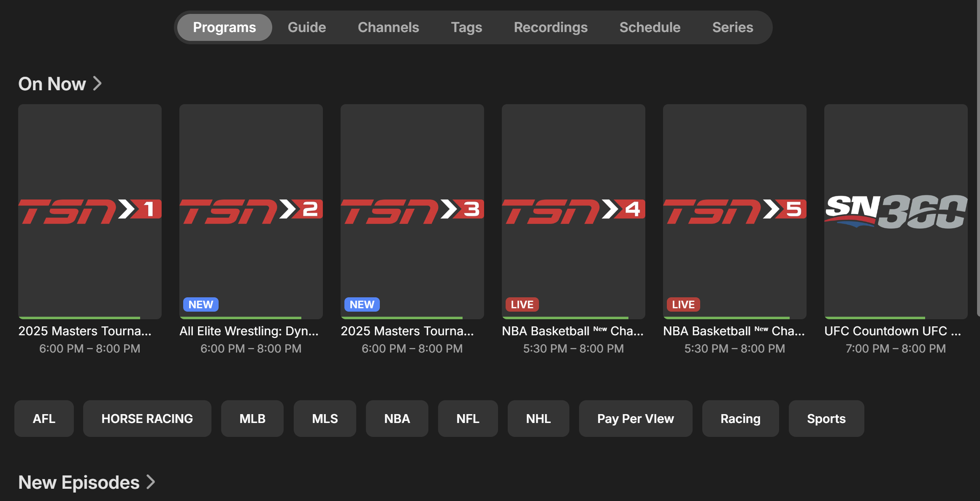Filter by Sports tag
Viewport: 980px width, 501px height.
pyautogui.click(x=826, y=419)
